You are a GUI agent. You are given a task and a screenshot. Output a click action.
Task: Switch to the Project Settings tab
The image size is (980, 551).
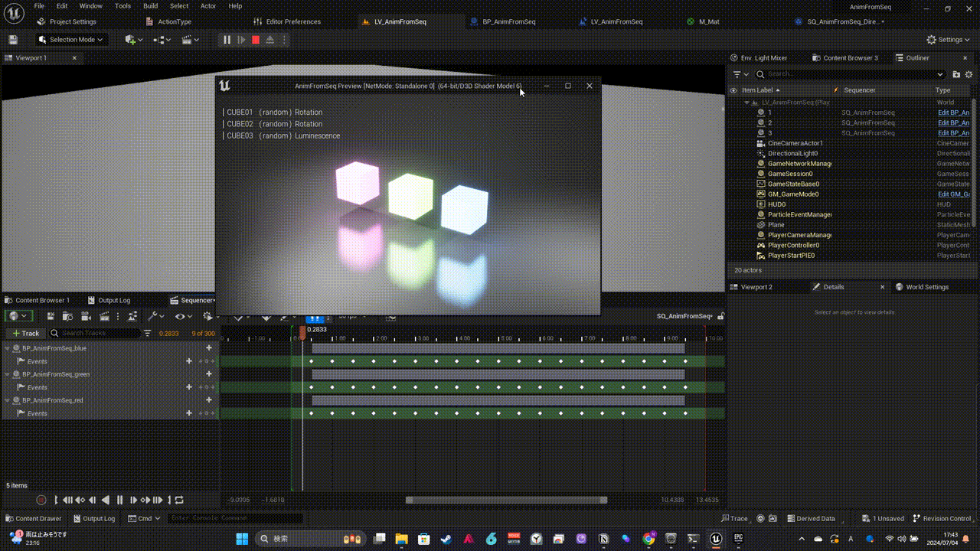(67, 21)
